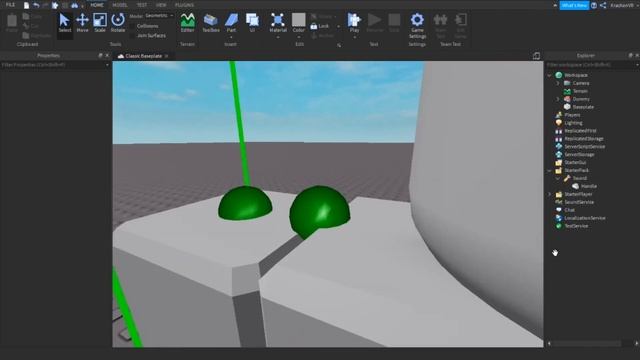Click the Color swatch in Edit group
The width and height of the screenshot is (640, 360).
coord(298,20)
